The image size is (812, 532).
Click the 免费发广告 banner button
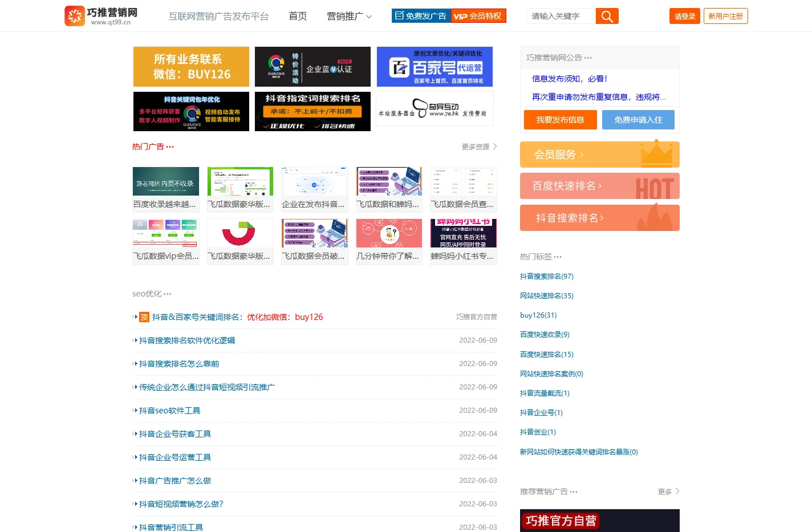(x=421, y=16)
